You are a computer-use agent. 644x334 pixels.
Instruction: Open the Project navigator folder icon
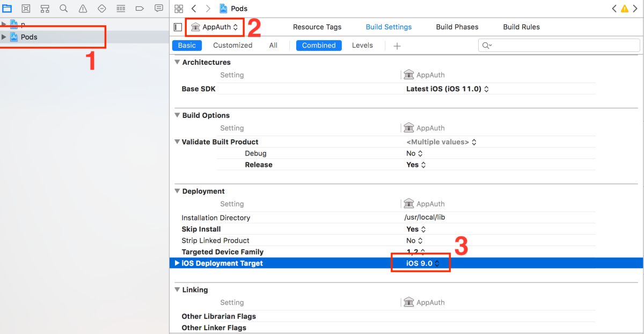click(7, 9)
